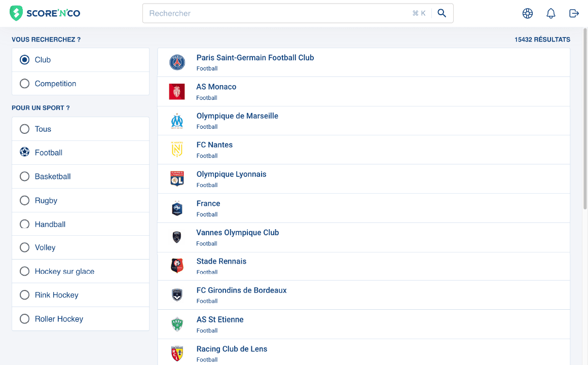588x365 pixels.
Task: Select the Hockey sur glace option
Action: pyautogui.click(x=24, y=271)
